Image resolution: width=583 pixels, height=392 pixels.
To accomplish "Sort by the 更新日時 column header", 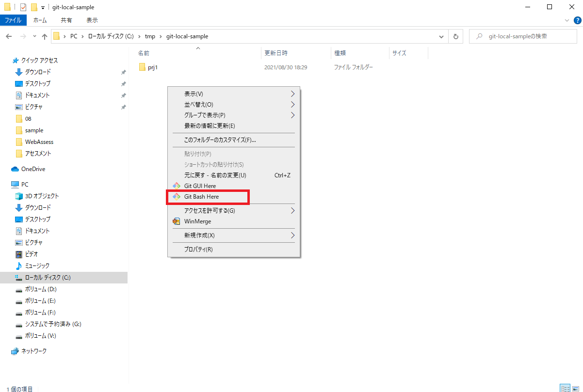I will coord(275,53).
